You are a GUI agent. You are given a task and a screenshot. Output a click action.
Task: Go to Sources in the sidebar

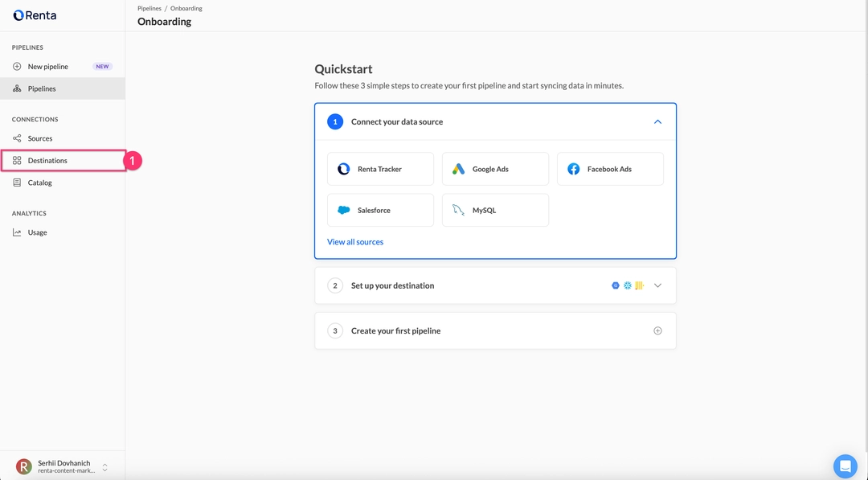coord(40,138)
